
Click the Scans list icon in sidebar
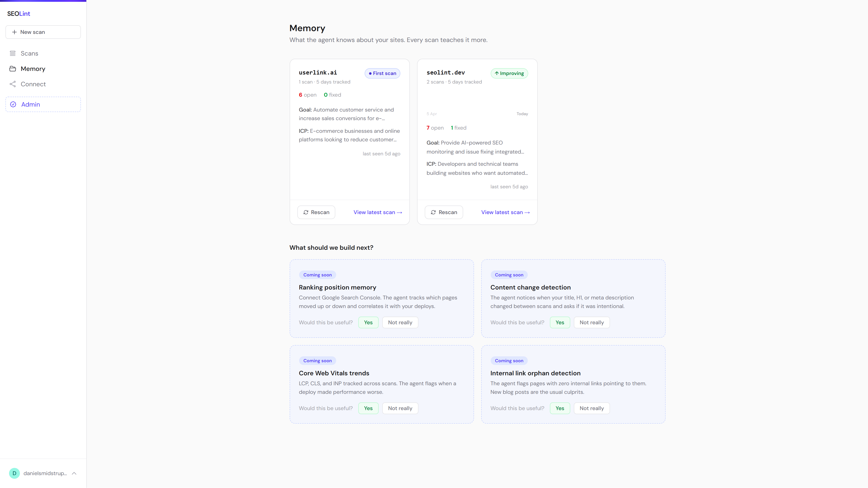pos(12,53)
